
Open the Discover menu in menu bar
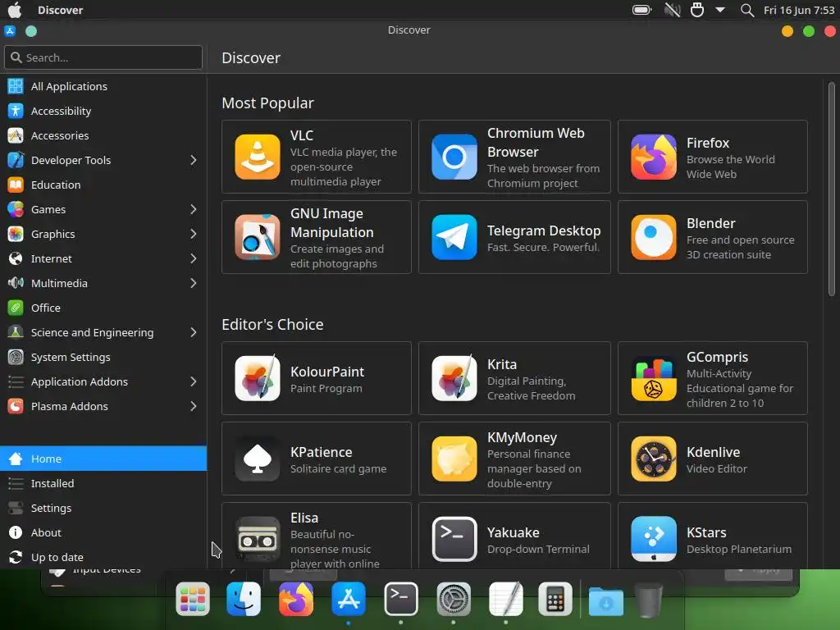click(x=60, y=10)
